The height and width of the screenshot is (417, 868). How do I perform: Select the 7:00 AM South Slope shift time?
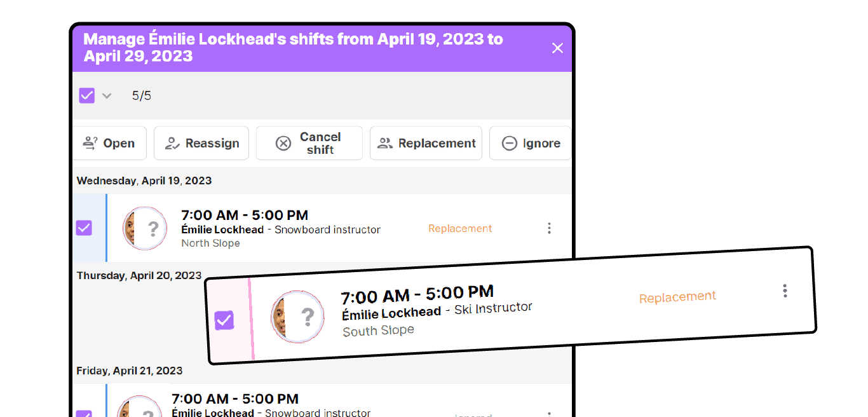pos(417,294)
